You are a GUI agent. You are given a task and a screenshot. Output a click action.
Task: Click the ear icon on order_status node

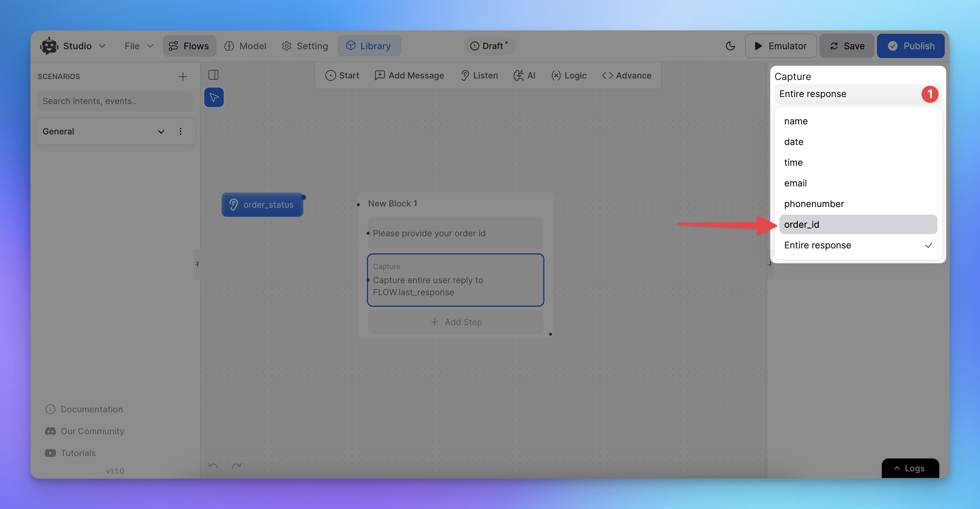(233, 205)
